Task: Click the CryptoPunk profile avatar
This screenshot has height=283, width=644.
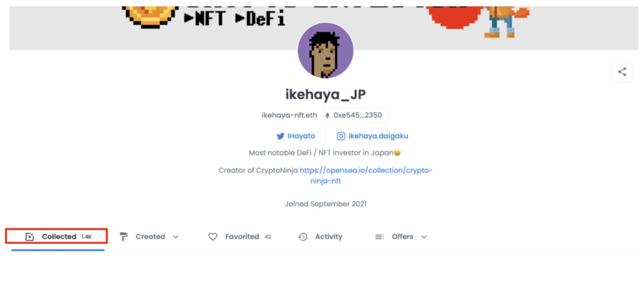Action: coord(326,51)
